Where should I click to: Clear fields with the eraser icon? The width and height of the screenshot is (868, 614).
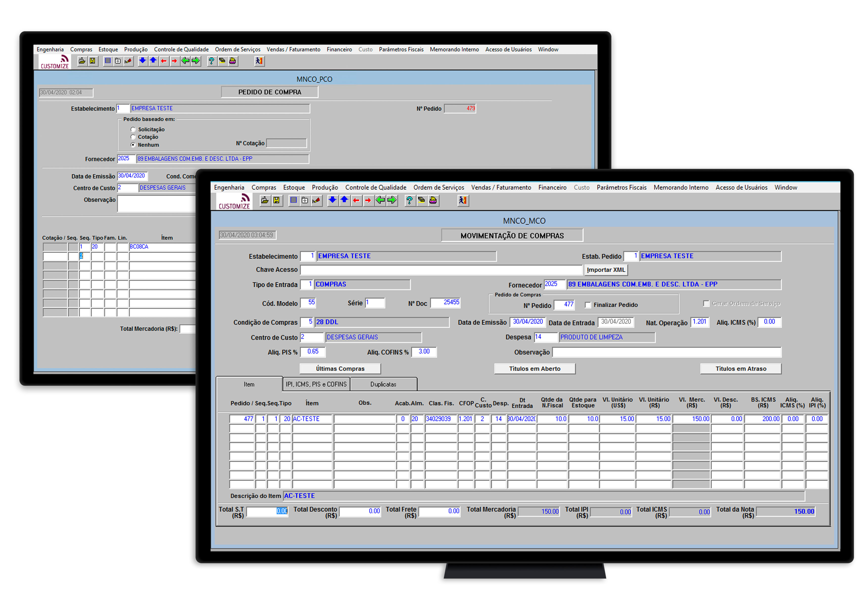(422, 201)
